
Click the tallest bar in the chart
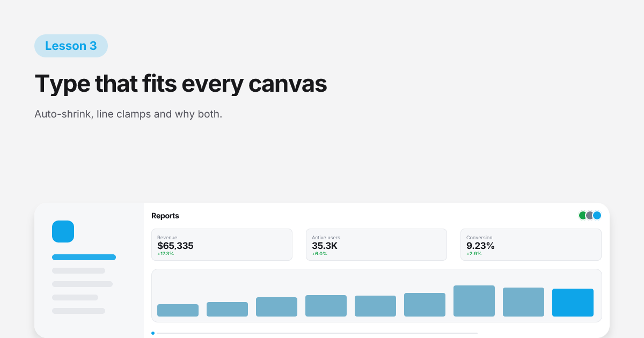pyautogui.click(x=474, y=301)
